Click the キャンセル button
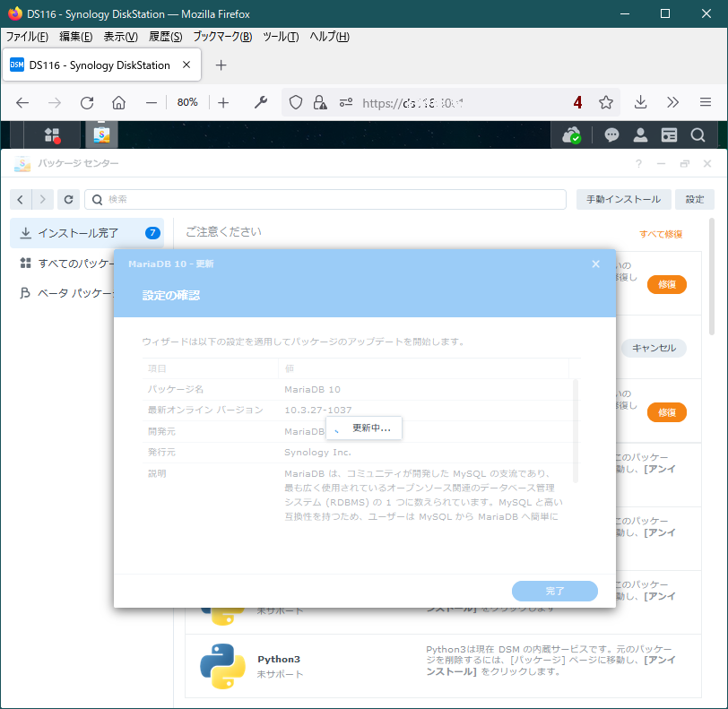The height and width of the screenshot is (709, 728). click(x=654, y=349)
